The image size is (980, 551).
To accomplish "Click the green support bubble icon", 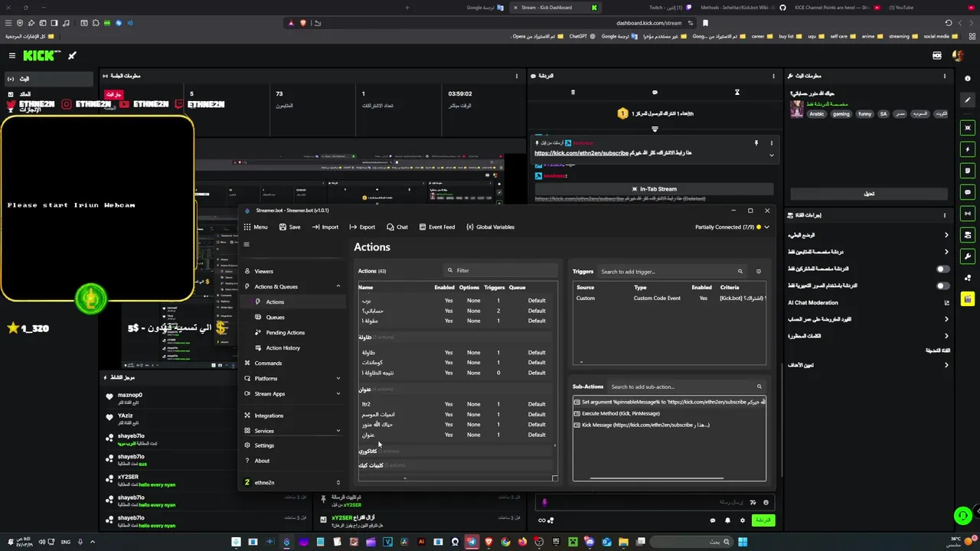I will (x=963, y=516).
